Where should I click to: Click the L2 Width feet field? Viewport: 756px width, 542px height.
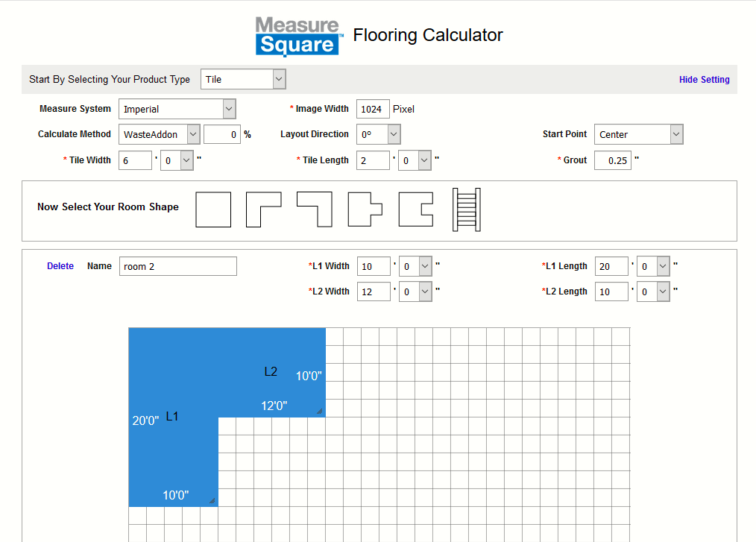coord(374,292)
